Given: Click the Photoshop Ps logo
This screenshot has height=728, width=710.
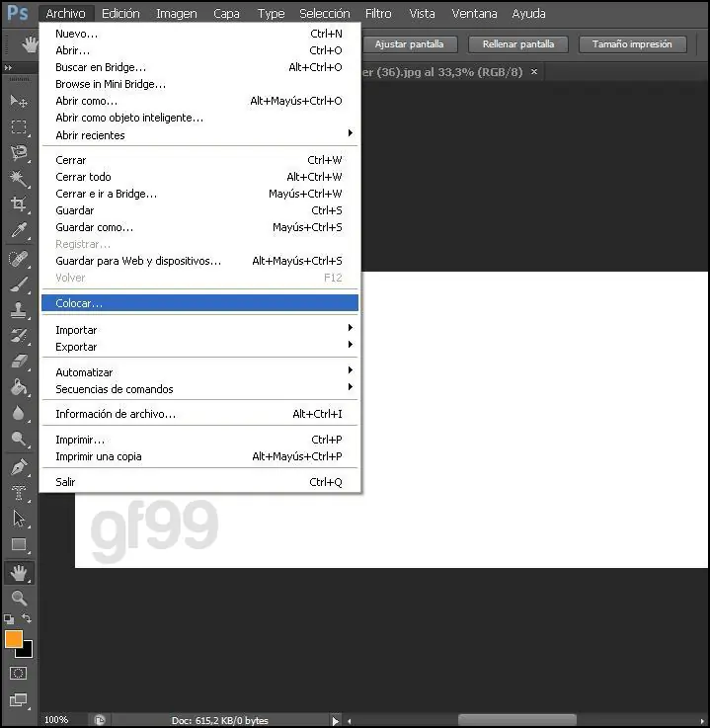Looking at the screenshot, I should [18, 13].
